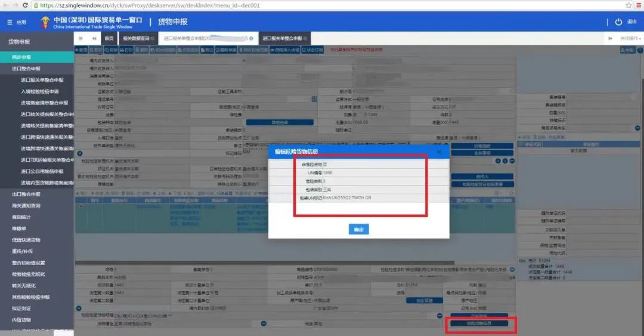Click the double-left arrow tab scroll icon
644x336 pixels.
94,38
